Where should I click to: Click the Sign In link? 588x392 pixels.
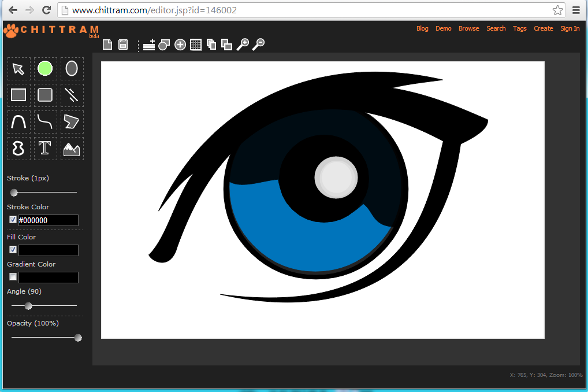(570, 28)
